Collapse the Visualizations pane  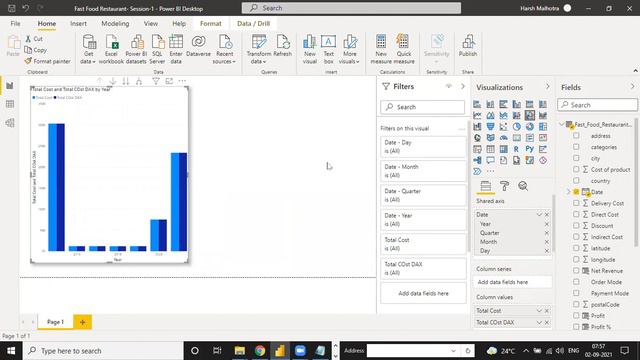click(547, 87)
